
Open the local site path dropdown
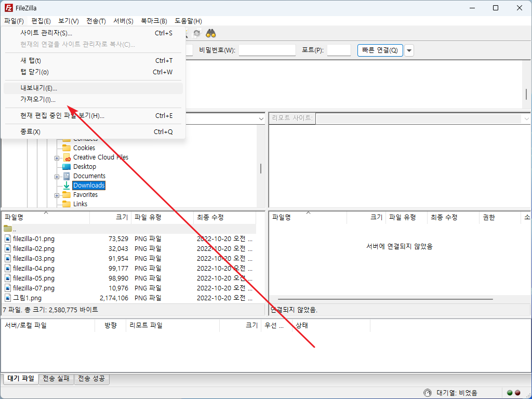261,119
